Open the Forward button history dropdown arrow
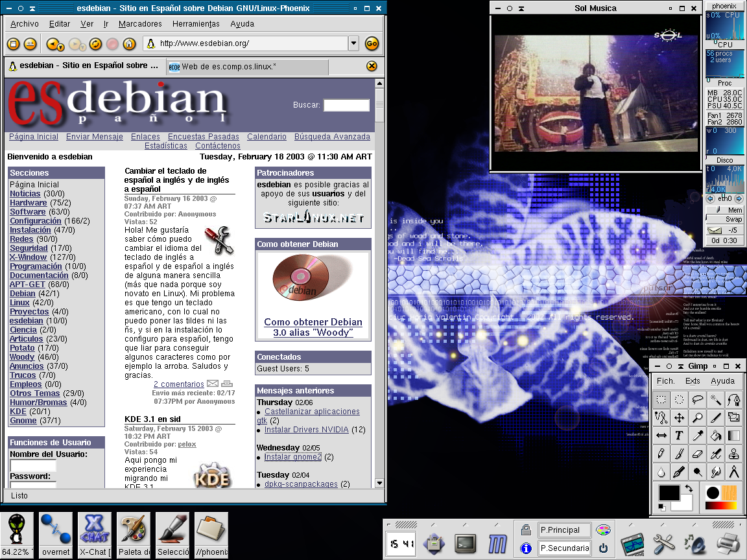The width and height of the screenshot is (747, 560). tap(83, 47)
